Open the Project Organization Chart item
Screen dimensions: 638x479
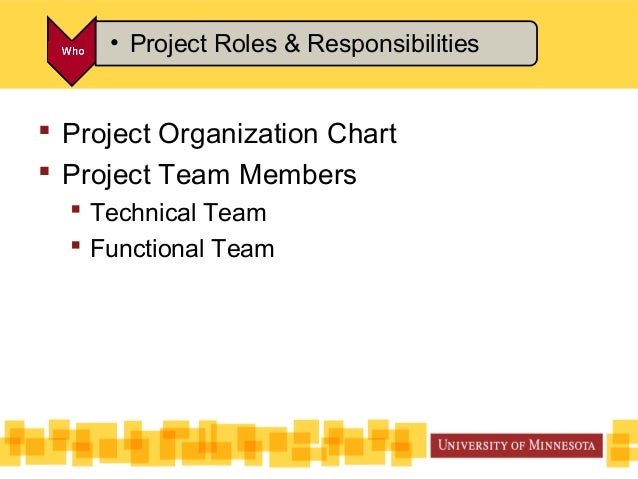point(229,133)
